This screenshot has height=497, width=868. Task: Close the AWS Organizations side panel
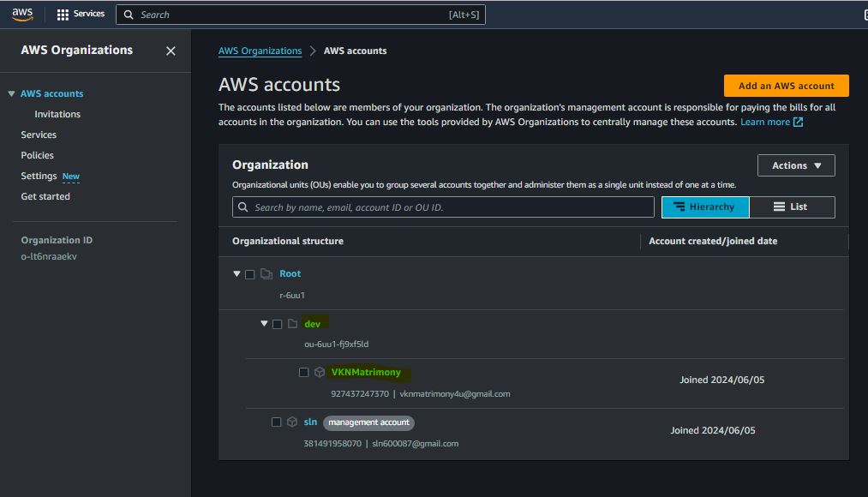[x=171, y=51]
